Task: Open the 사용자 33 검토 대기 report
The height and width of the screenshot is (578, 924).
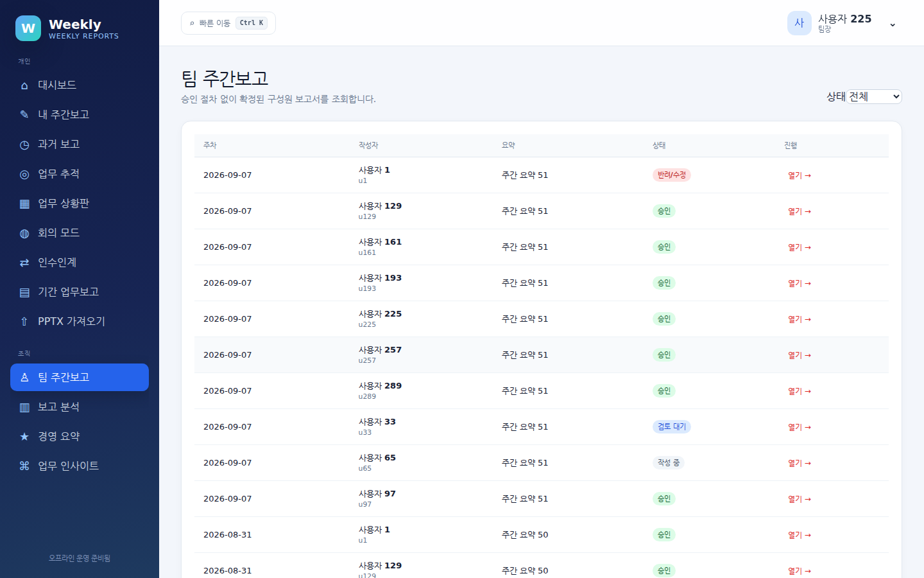Action: [800, 427]
